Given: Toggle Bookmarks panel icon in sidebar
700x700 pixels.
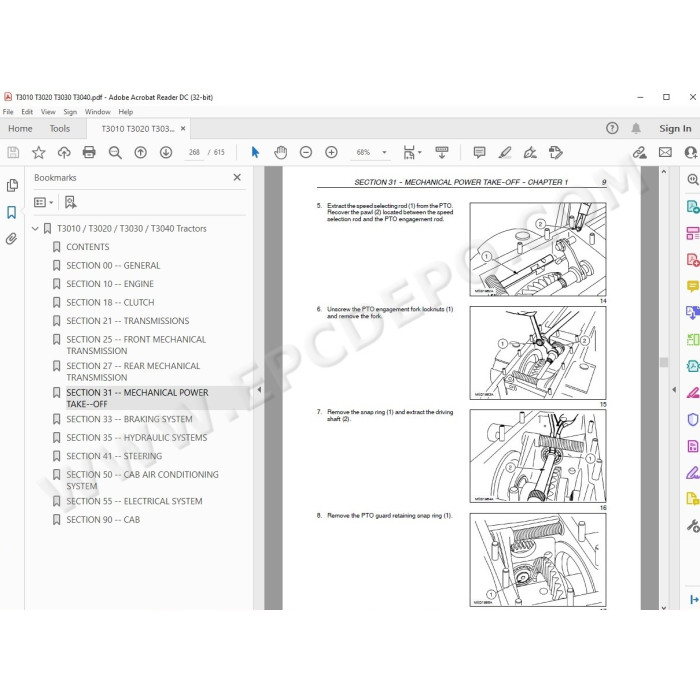Looking at the screenshot, I should pos(12,212).
